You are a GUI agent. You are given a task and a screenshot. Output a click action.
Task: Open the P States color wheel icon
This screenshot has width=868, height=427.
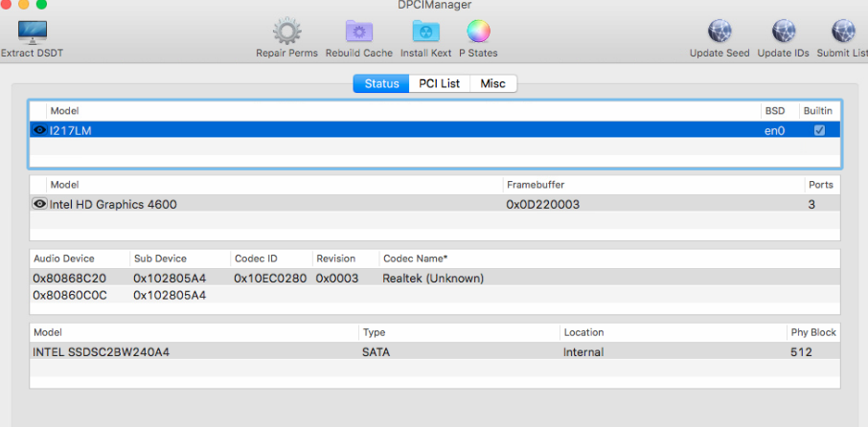[478, 33]
